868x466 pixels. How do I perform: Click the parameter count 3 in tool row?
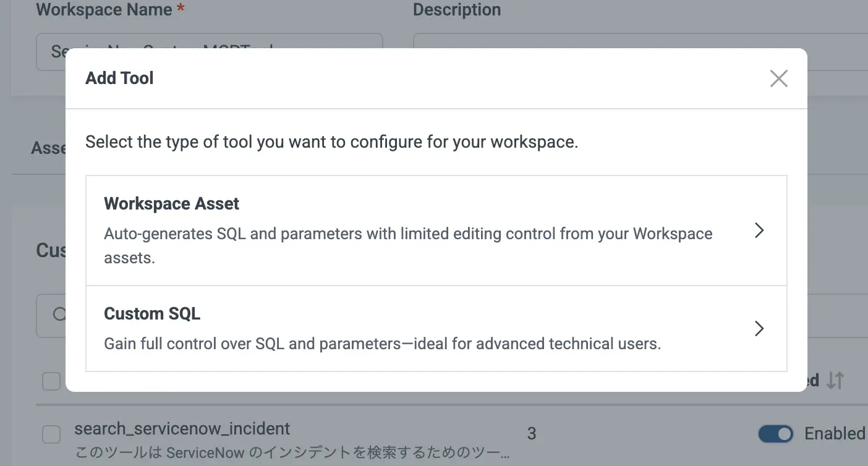click(532, 434)
